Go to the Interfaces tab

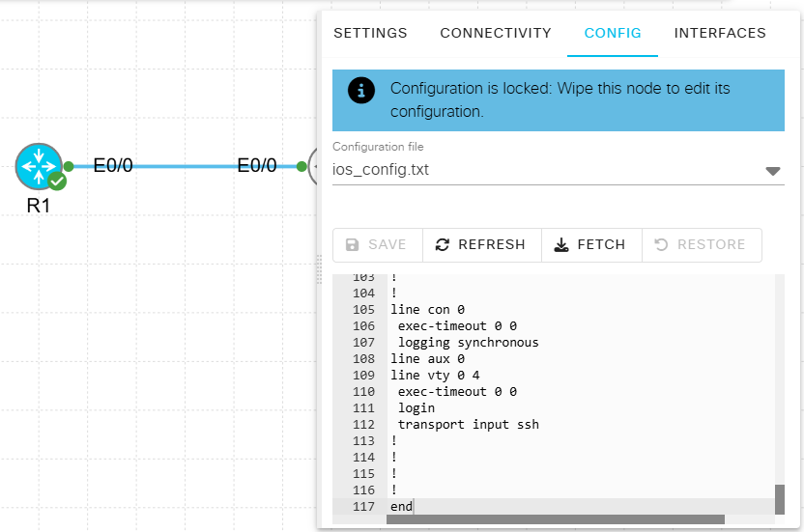coord(720,33)
